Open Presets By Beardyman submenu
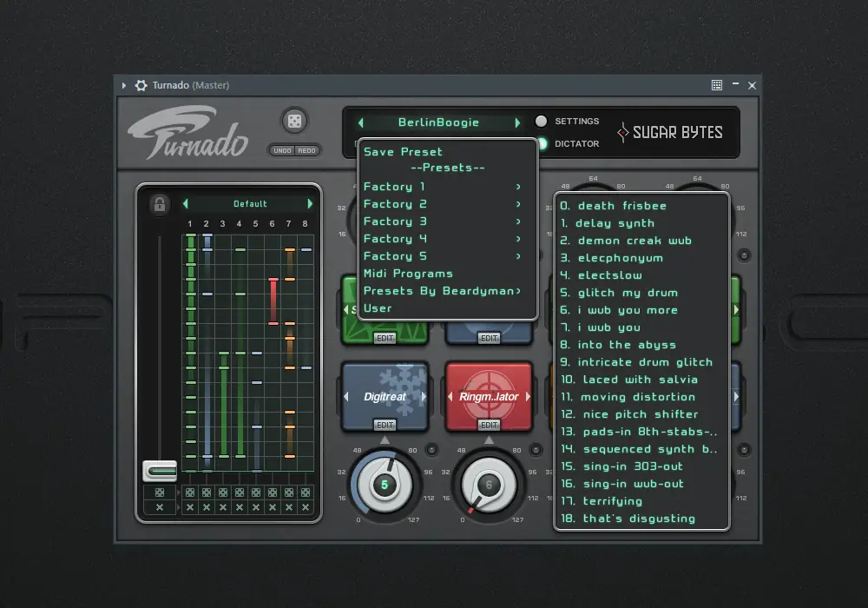 tap(447, 291)
